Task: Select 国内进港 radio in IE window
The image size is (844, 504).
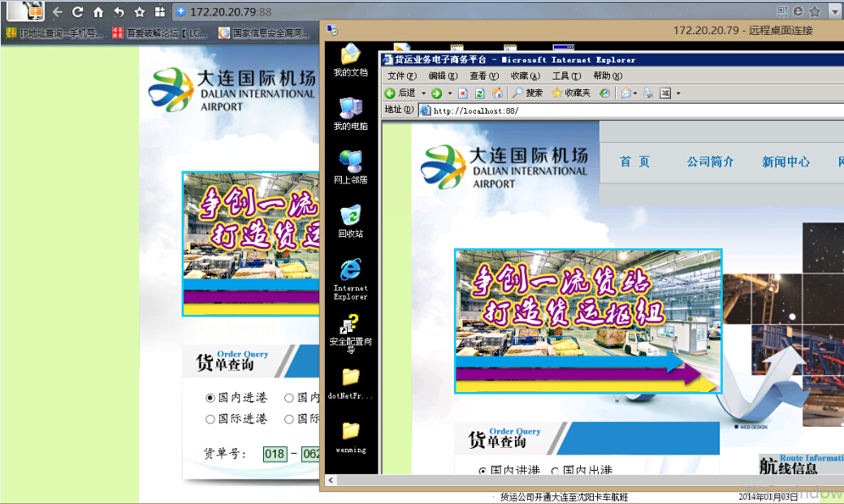Action: (483, 470)
